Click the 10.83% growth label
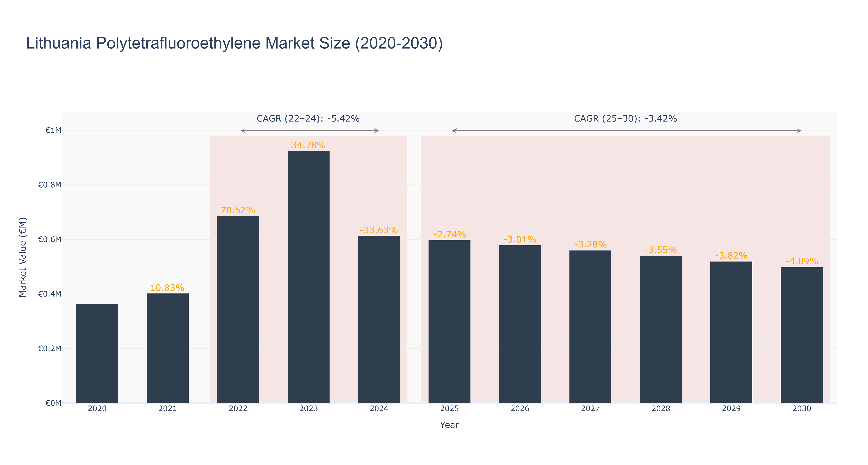868x465 pixels. [x=167, y=288]
